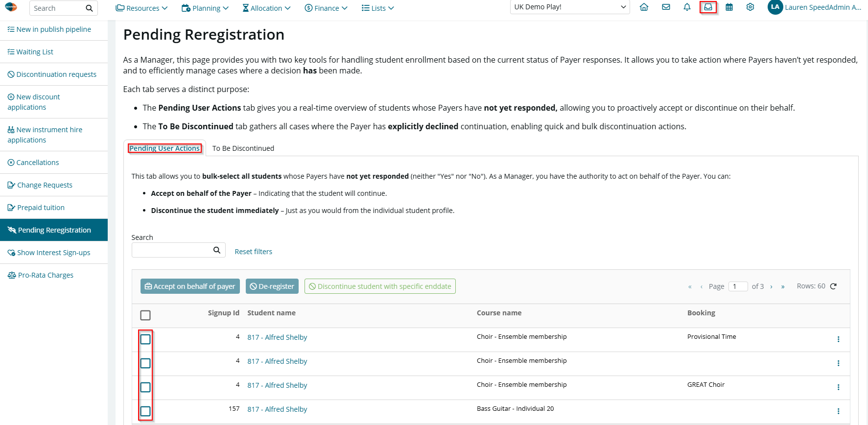
Task: Open row menu for Bass Guitar row
Action: (838, 411)
